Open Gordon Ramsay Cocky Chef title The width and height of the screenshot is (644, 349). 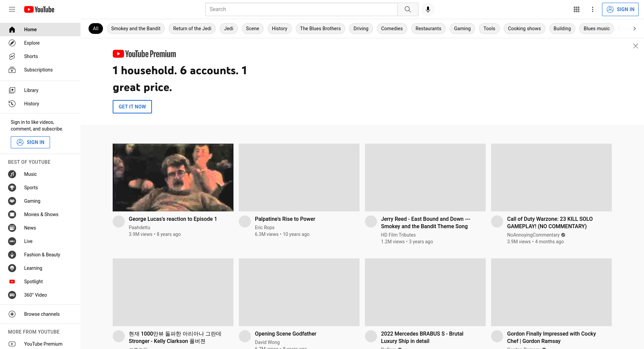(551, 337)
